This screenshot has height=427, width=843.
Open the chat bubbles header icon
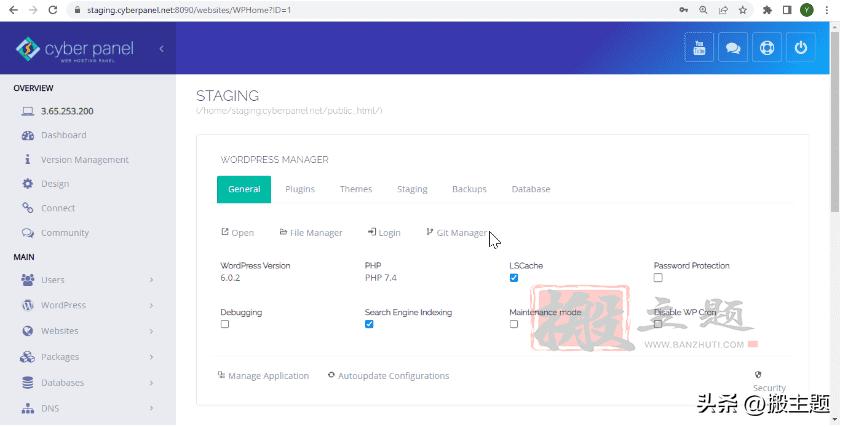[733, 48]
